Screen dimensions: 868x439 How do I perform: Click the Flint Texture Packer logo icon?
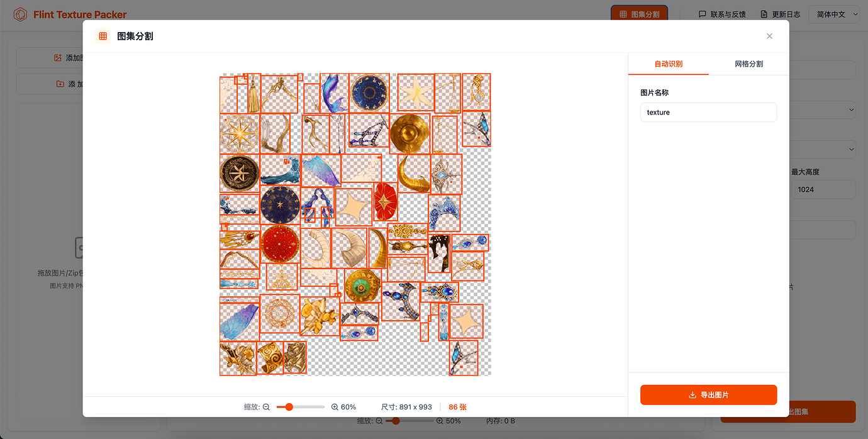point(20,14)
